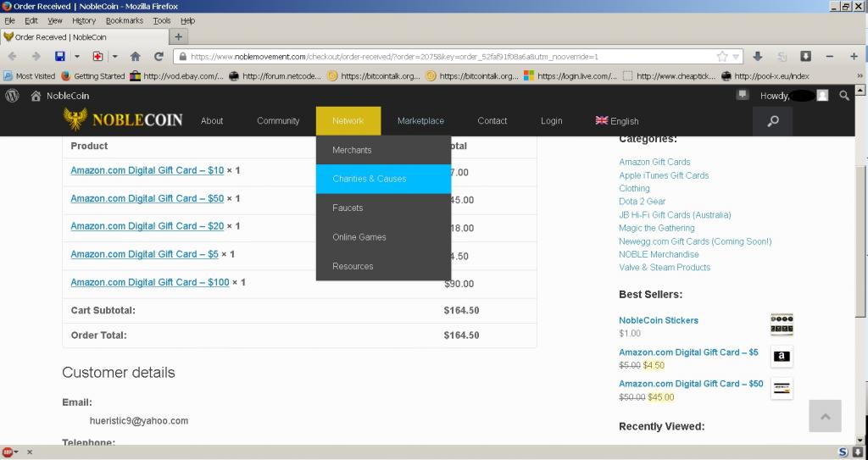Select Resources in the Network submenu

(x=384, y=266)
